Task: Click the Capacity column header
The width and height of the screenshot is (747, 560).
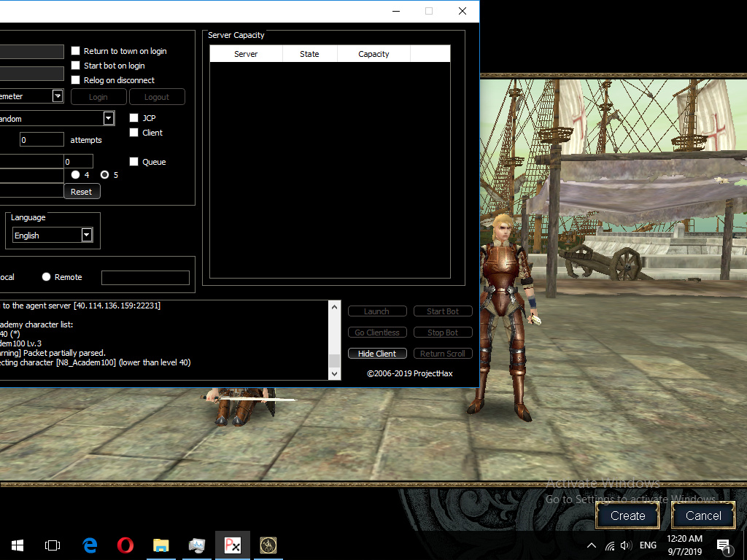Action: 373,54
